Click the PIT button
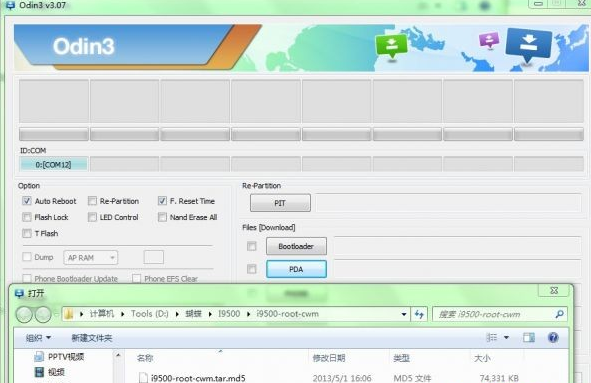 click(x=280, y=203)
